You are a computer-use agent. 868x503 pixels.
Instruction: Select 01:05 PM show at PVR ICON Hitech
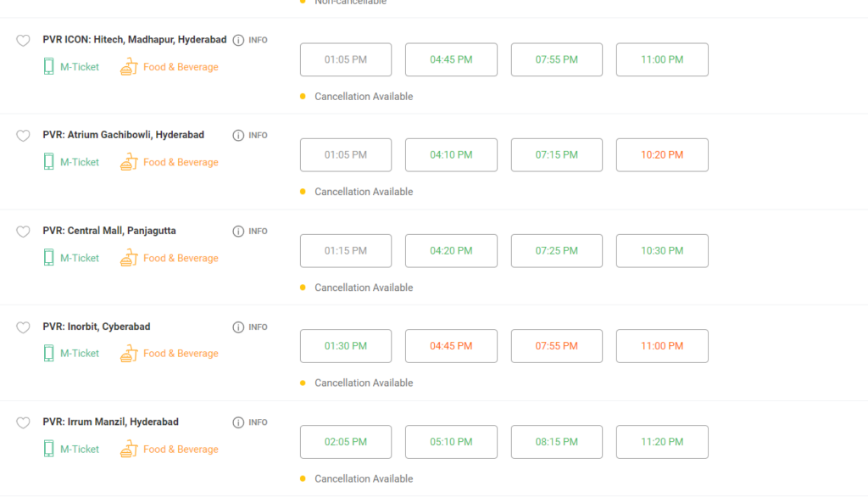[346, 59]
